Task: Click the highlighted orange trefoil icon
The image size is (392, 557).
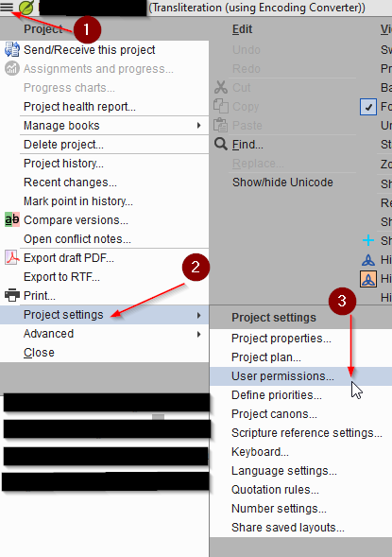Action: pos(368,279)
